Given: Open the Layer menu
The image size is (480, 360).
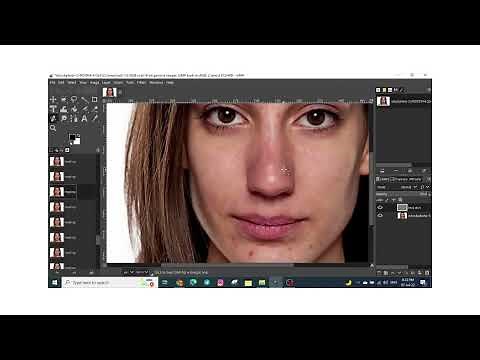Looking at the screenshot, I should (x=106, y=82).
